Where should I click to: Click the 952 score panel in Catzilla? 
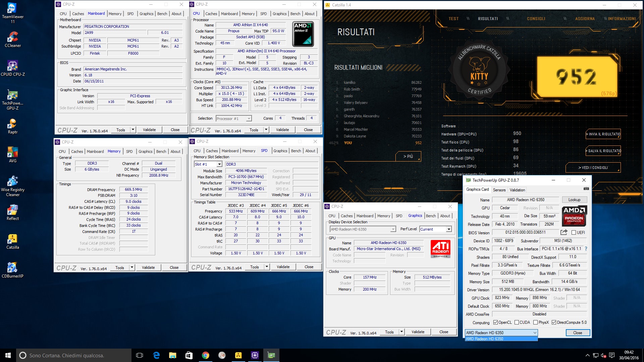click(577, 76)
